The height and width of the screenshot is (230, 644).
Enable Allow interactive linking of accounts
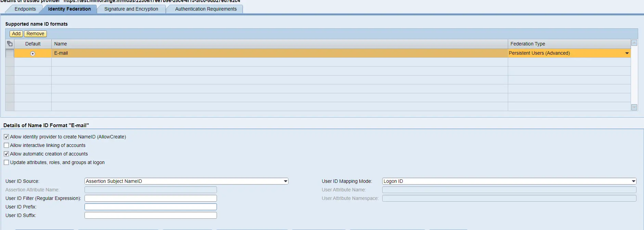(x=6, y=145)
